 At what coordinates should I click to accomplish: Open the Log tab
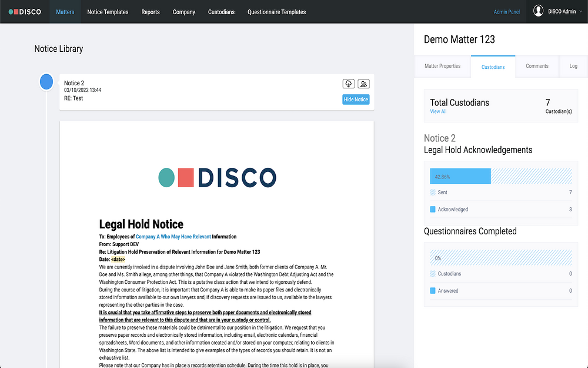coord(573,66)
